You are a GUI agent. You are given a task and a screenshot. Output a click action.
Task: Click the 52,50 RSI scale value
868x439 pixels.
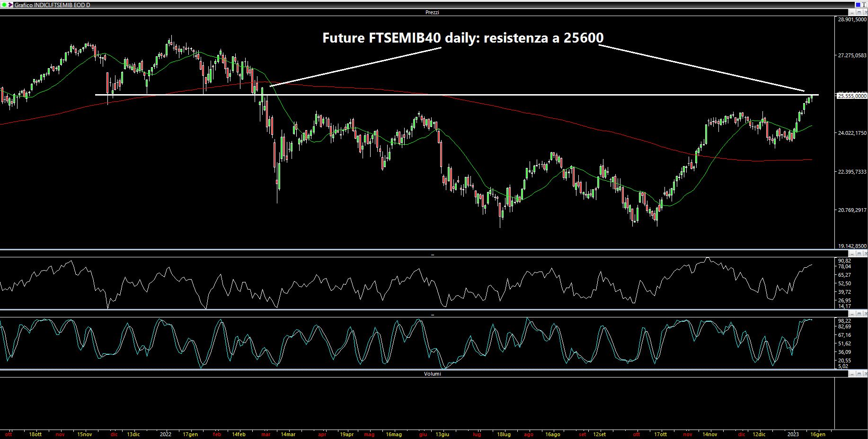click(x=844, y=284)
